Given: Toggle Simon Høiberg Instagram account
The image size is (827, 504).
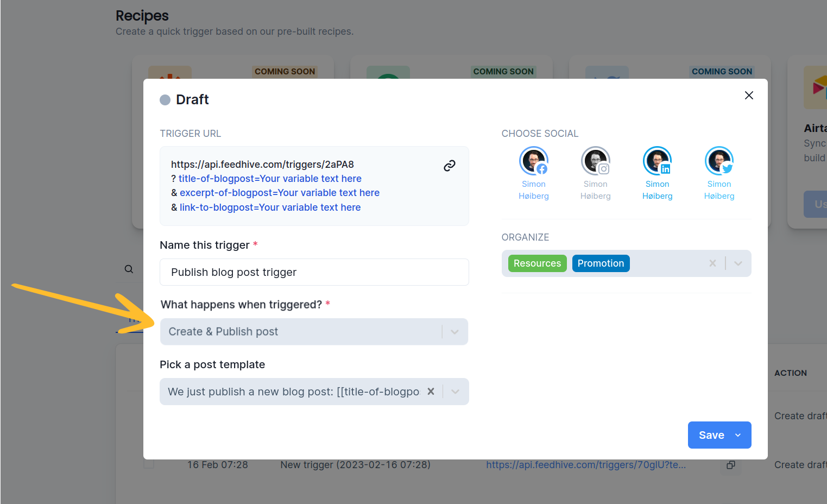Looking at the screenshot, I should coord(596,161).
